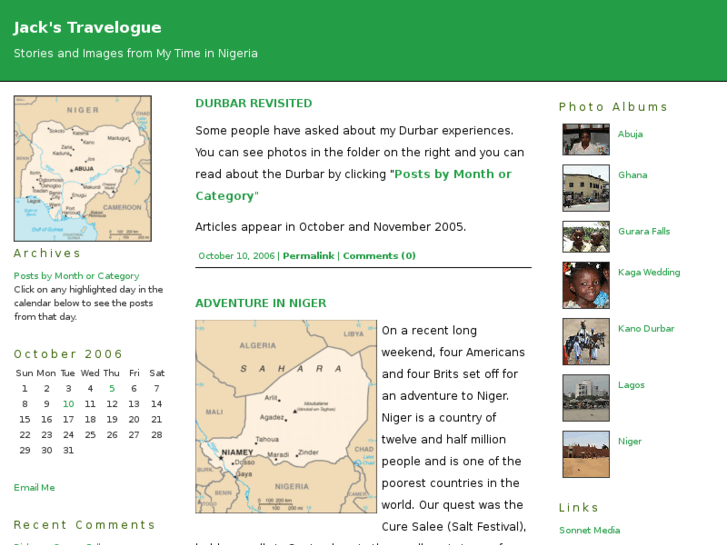Open Archives "Posts by Month or Category" sidebar link
The width and height of the screenshot is (727, 545).
[77, 276]
